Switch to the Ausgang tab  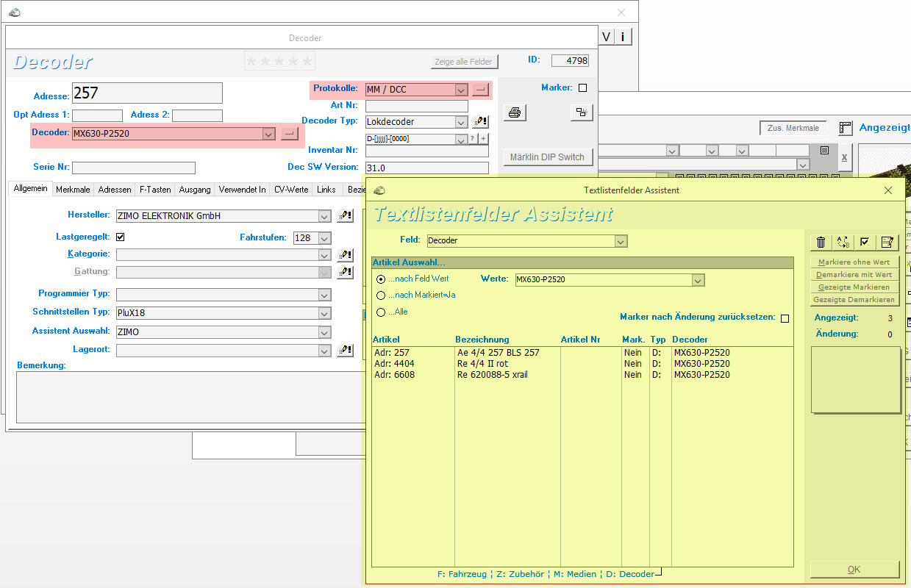tap(195, 190)
